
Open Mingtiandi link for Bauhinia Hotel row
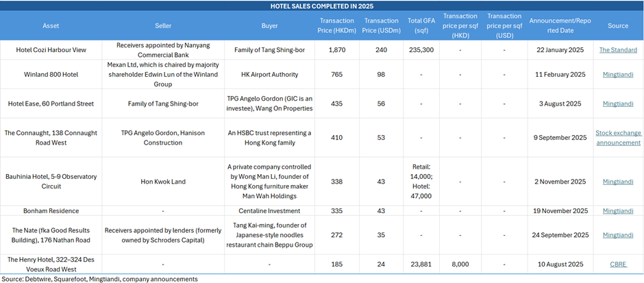[618, 182]
